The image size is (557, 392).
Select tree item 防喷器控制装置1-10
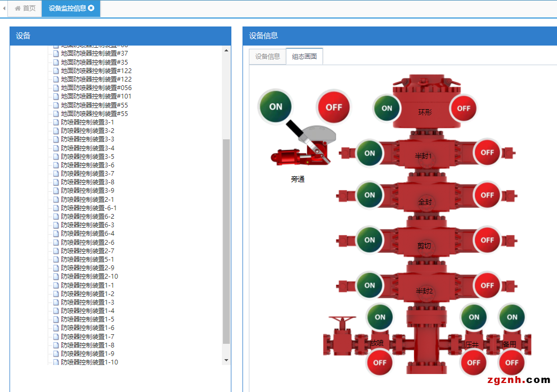click(x=89, y=362)
